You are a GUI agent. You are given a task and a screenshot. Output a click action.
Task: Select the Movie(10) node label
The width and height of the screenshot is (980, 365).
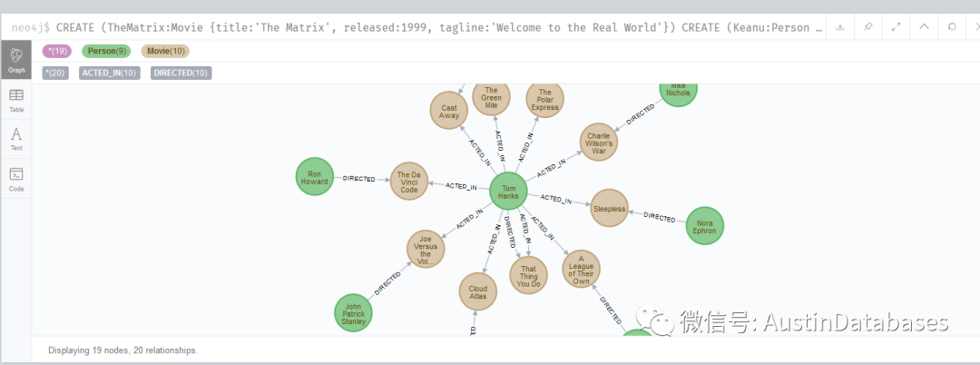pyautogui.click(x=165, y=51)
